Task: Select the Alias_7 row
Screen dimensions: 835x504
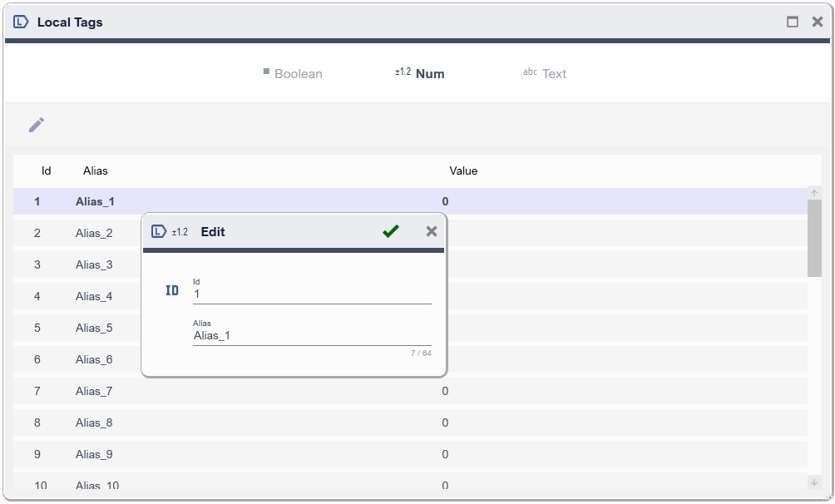Action: tap(94, 391)
